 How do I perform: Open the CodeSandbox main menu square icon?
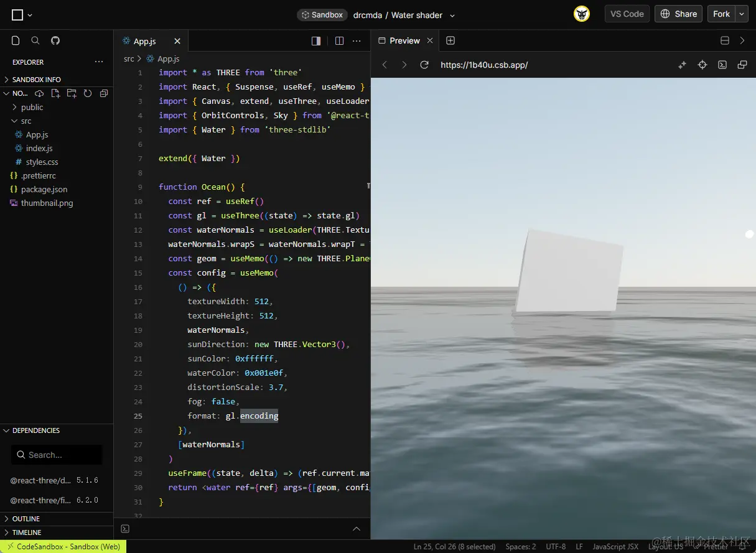[17, 15]
